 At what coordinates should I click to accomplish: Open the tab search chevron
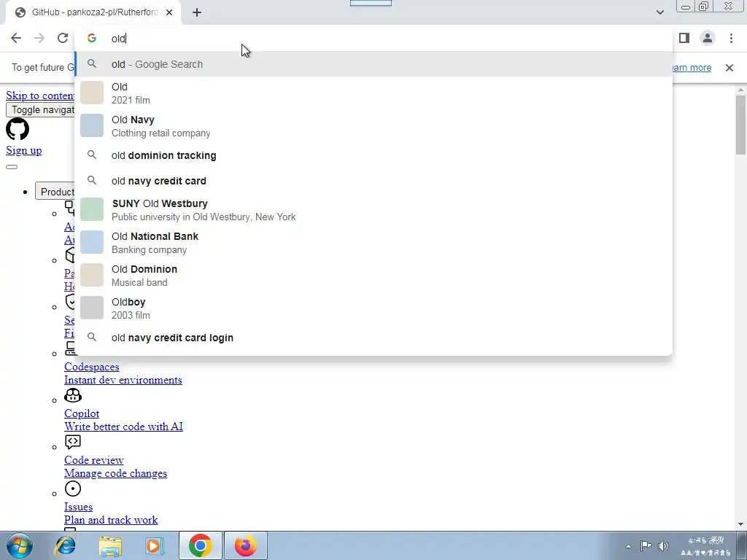tap(659, 12)
